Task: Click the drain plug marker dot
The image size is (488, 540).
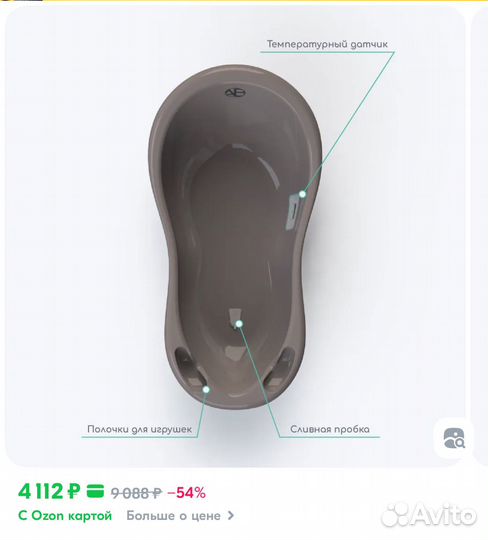Action: click(x=239, y=324)
